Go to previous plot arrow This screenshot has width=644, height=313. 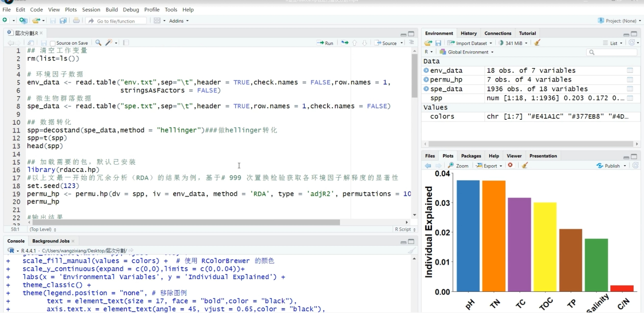click(428, 166)
